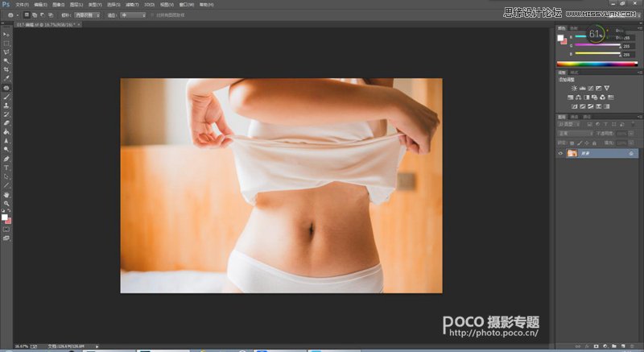Select the Crop tool
Screen dimensions: 644x352
pyautogui.click(x=6, y=70)
